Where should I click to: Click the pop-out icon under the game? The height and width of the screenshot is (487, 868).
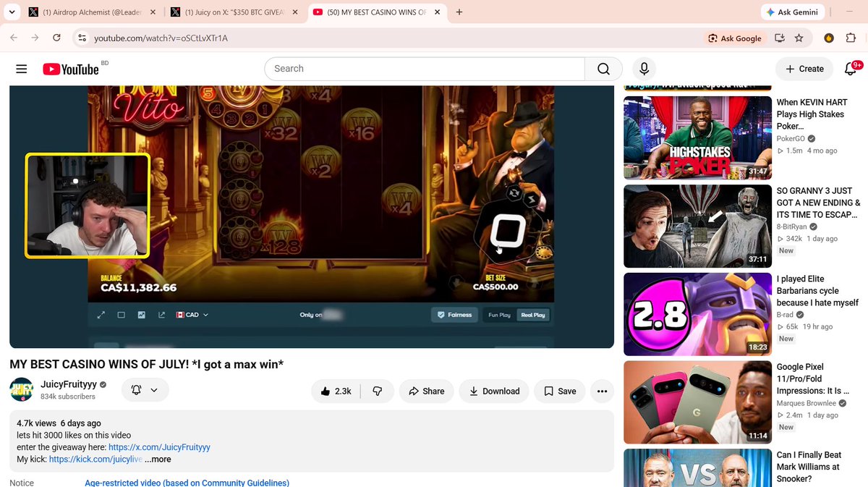pos(161,315)
